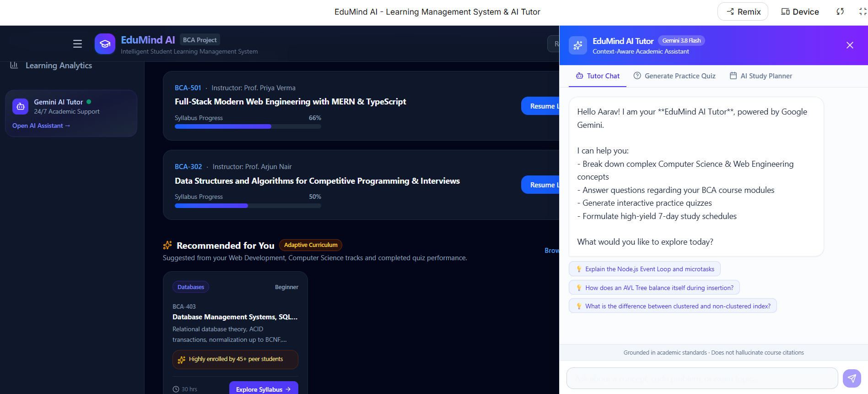Click Instructor: Prof. Priya Verma text
The width and height of the screenshot is (868, 394).
253,88
